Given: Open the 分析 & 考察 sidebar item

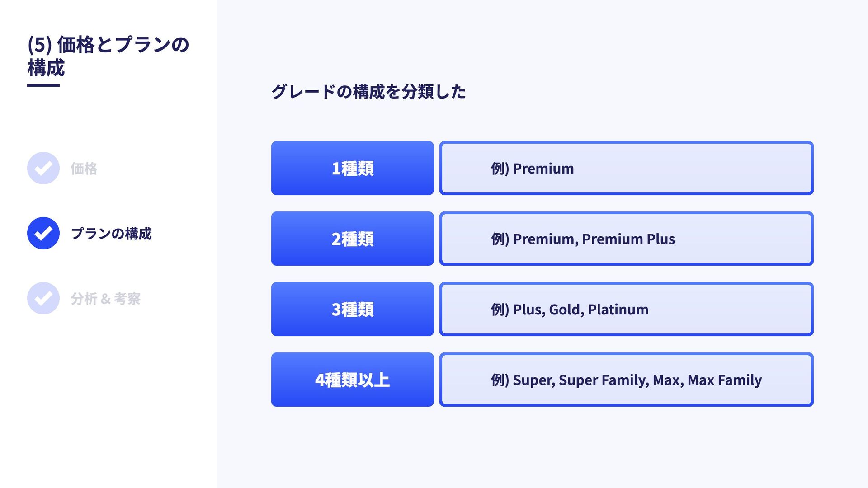Looking at the screenshot, I should tap(105, 299).
